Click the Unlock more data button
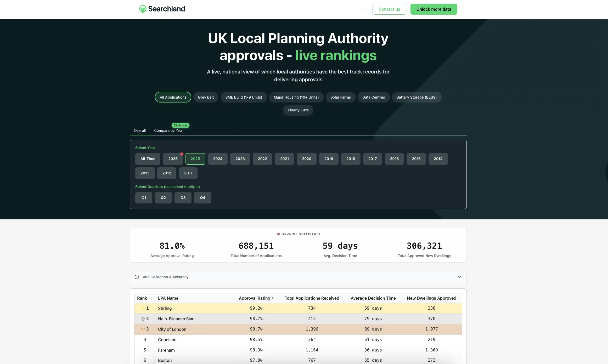The height and width of the screenshot is (364, 608). (x=434, y=9)
